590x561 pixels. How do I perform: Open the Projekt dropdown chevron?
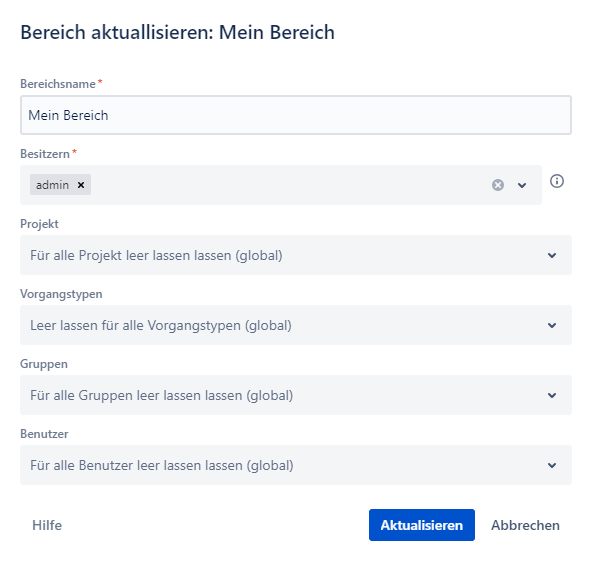[x=552, y=255]
